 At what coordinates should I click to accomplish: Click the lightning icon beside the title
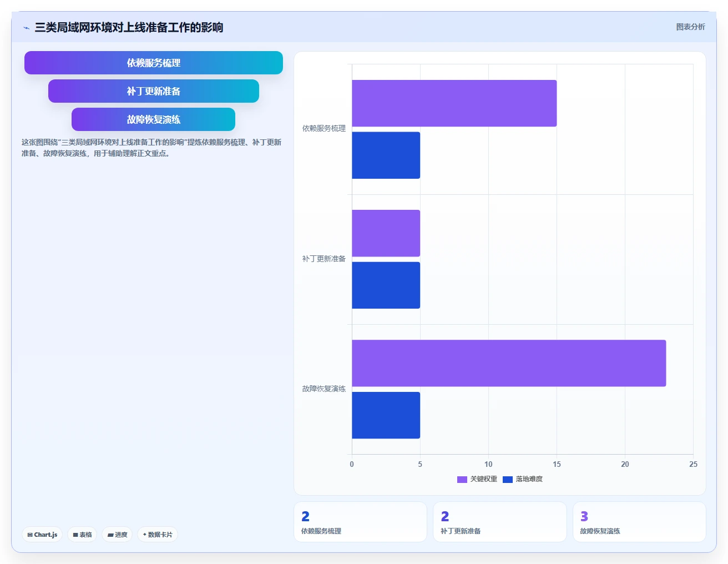coord(26,28)
